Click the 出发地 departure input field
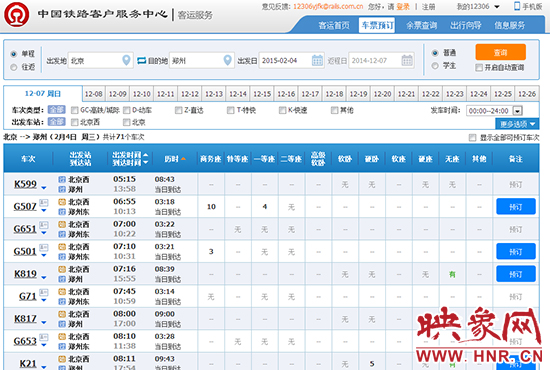Viewport: 550px width, 370px height. tap(101, 60)
